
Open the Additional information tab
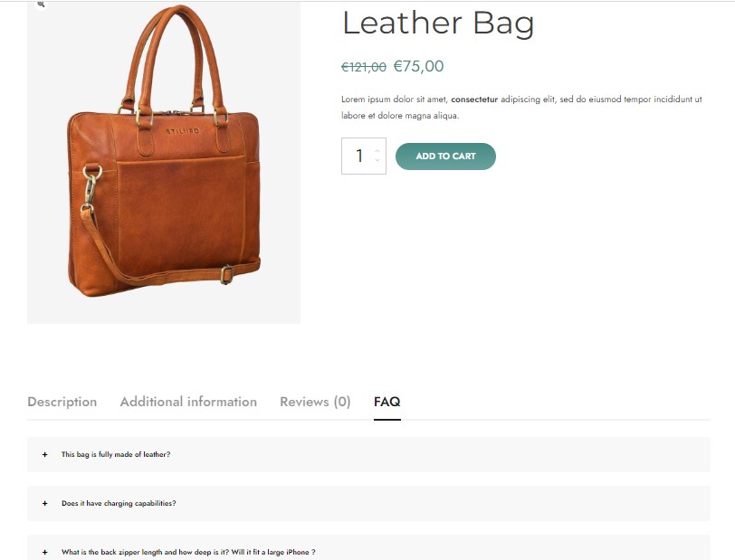(x=188, y=402)
